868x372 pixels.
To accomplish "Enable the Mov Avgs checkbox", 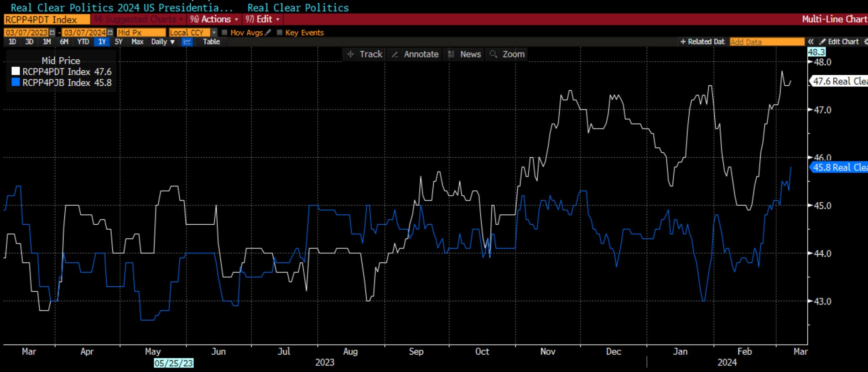I will (x=224, y=32).
